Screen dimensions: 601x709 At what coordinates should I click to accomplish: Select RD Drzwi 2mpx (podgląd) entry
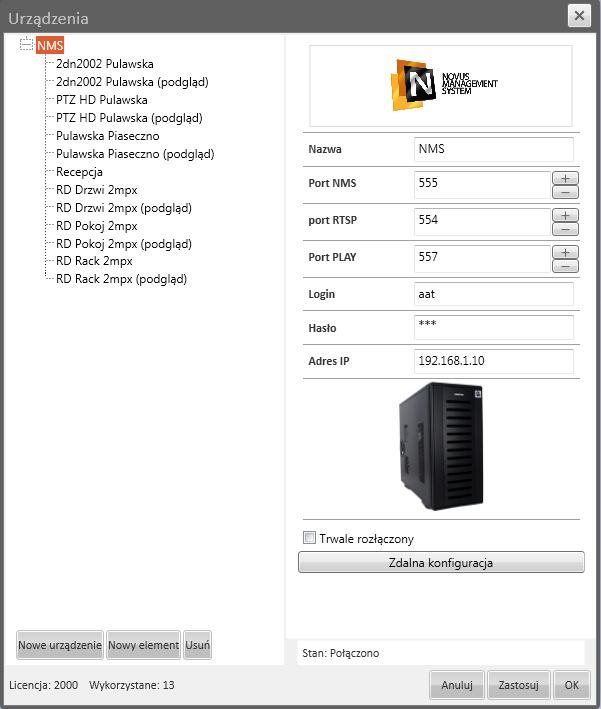click(123, 208)
